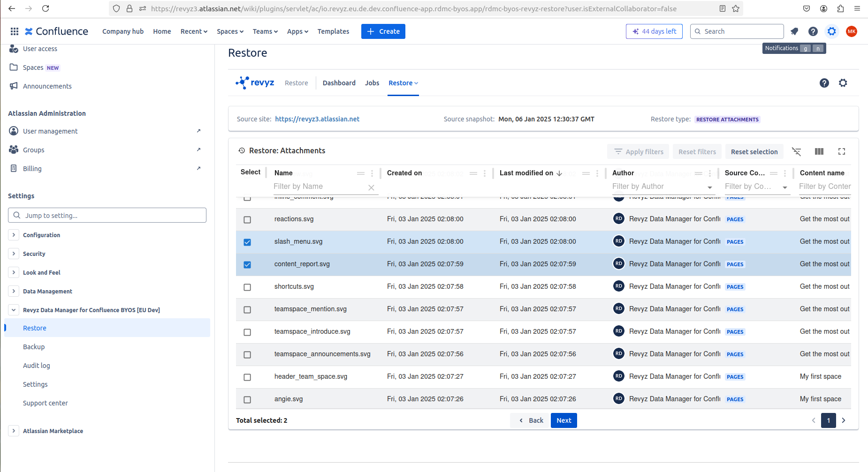
Task: Expand the Data Management section
Action: point(14,291)
